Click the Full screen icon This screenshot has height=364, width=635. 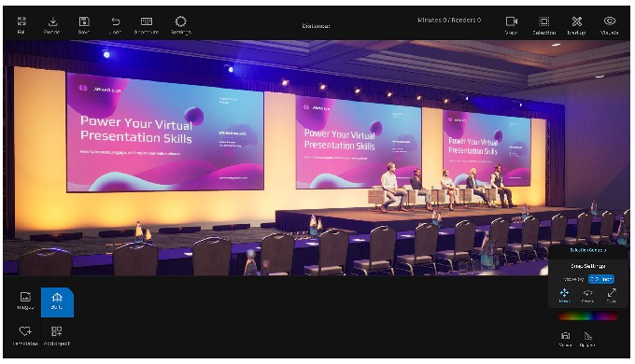tap(21, 21)
